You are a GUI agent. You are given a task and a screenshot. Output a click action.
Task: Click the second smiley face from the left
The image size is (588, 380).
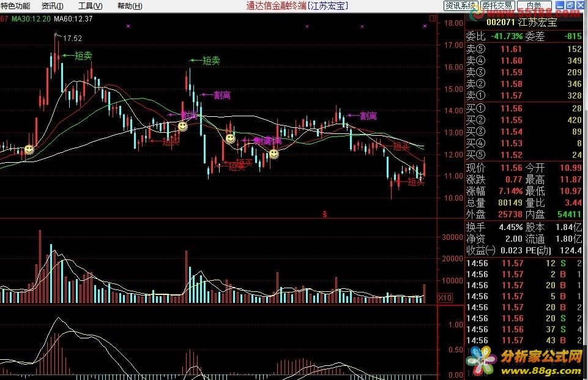point(182,126)
